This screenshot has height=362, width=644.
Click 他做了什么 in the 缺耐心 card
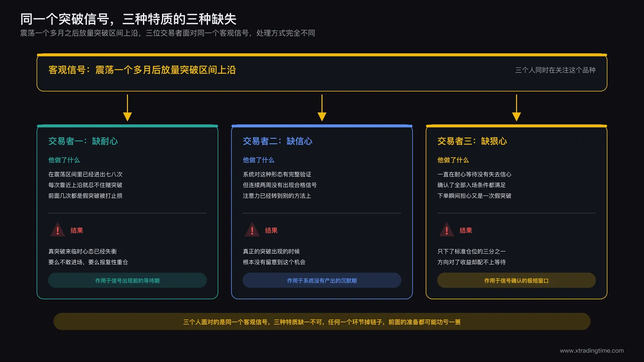pyautogui.click(x=64, y=160)
